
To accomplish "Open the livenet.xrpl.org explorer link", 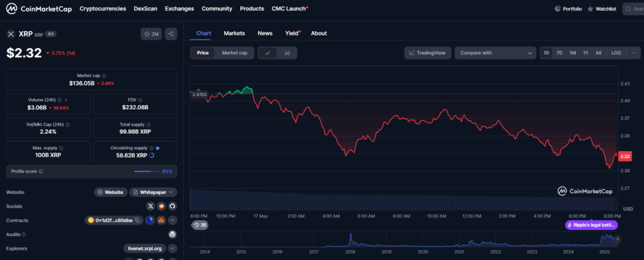I will (x=145, y=249).
